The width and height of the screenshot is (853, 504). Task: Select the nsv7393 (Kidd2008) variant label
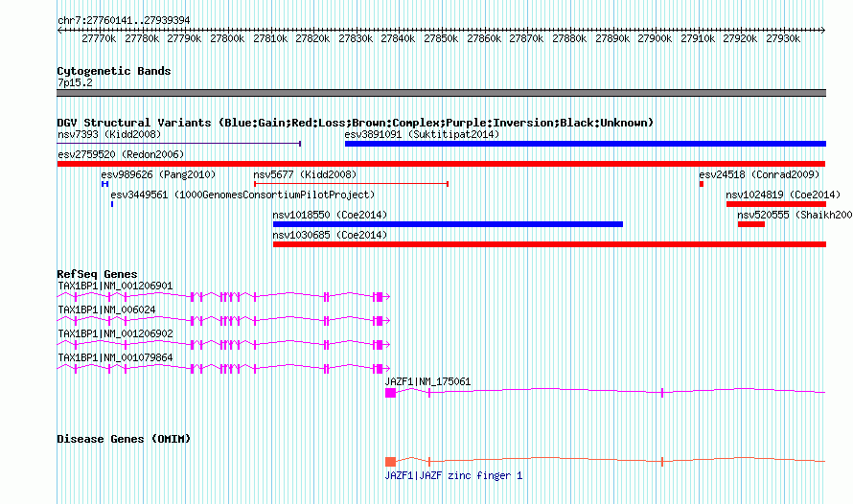(x=109, y=135)
